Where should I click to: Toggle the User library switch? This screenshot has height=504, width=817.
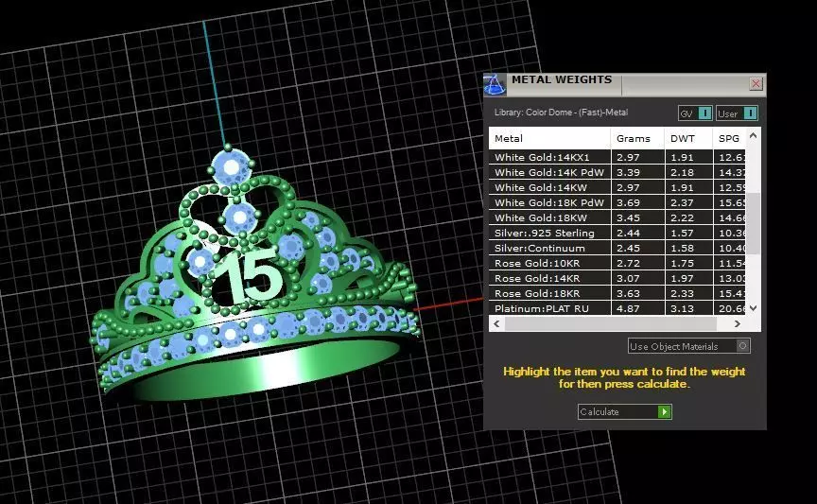click(737, 113)
